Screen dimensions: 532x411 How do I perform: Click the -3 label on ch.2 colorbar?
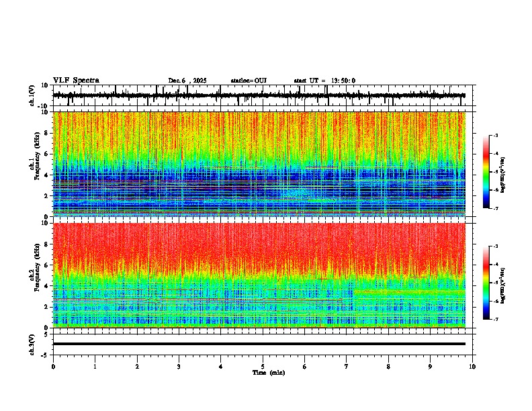(495, 246)
